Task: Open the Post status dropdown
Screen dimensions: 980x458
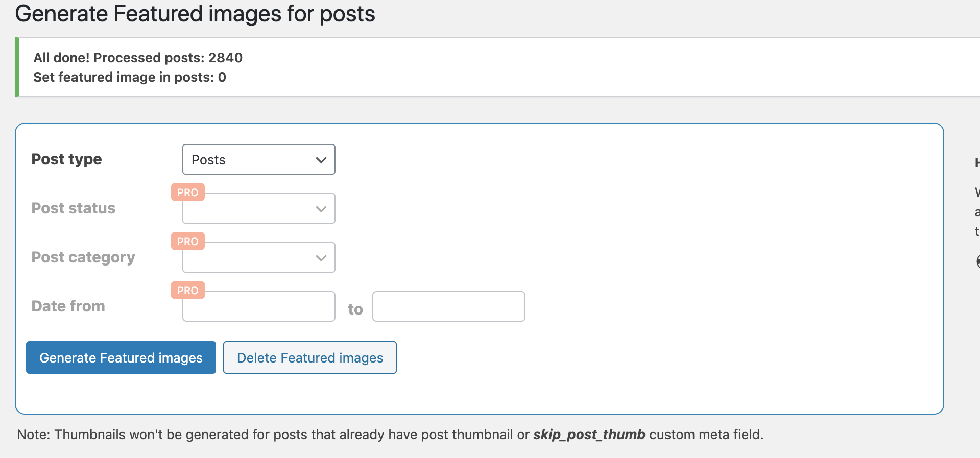Action: 259,208
